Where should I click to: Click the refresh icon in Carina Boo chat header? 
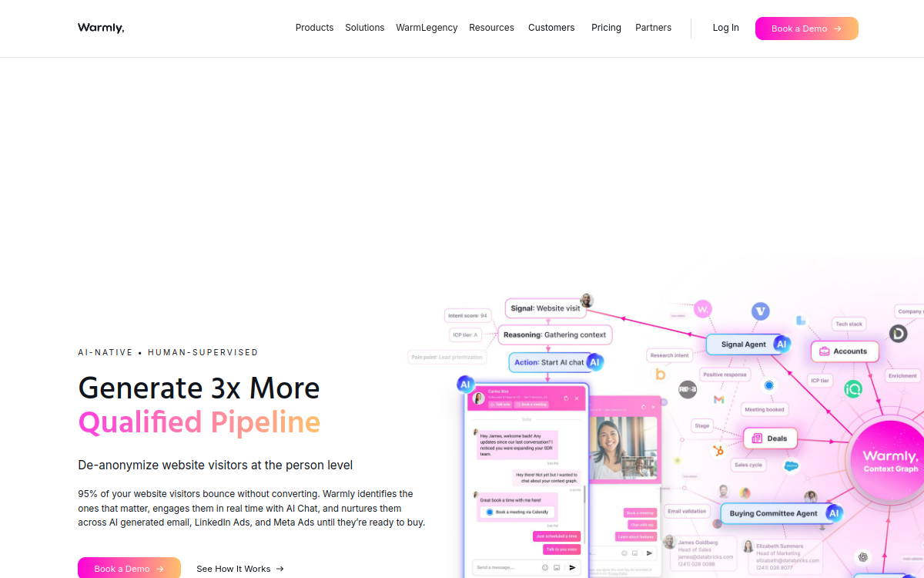566,398
